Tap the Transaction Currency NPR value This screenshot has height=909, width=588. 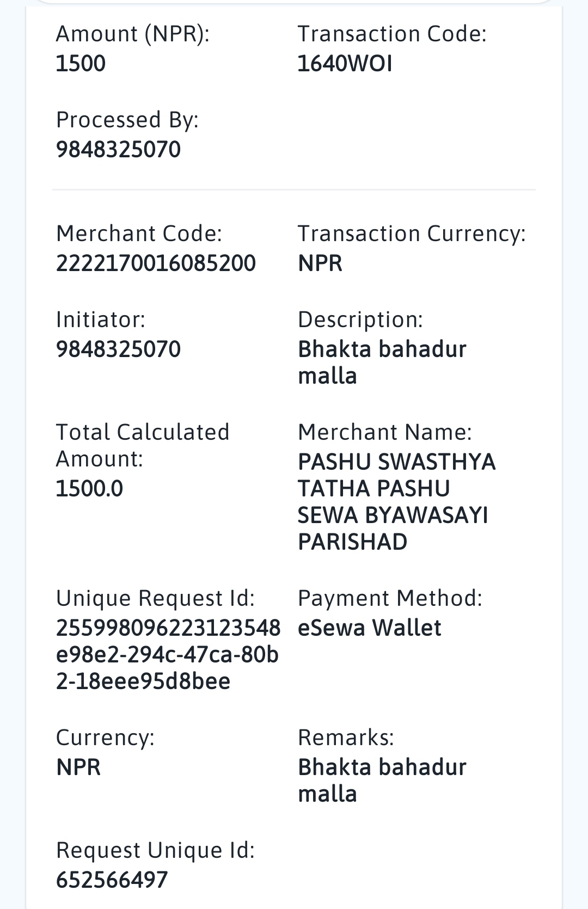(x=320, y=263)
